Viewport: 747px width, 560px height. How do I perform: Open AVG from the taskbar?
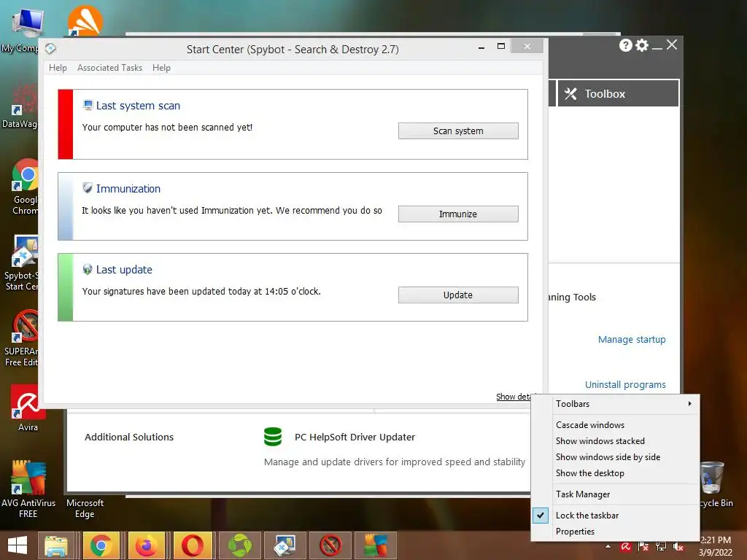[376, 545]
